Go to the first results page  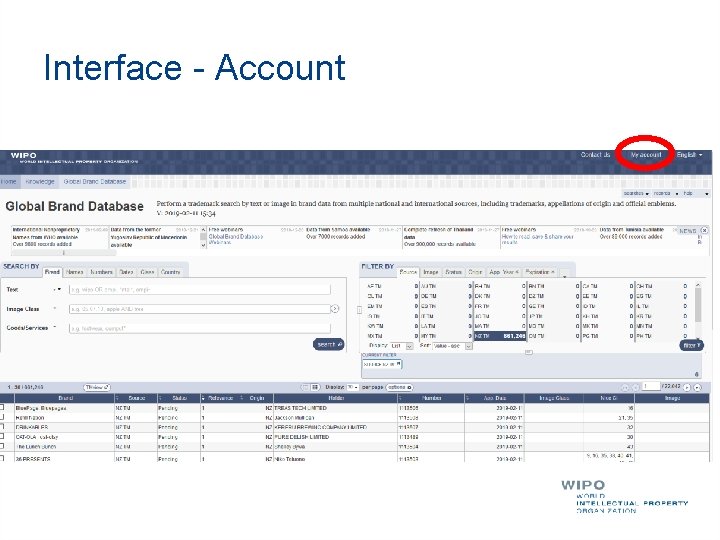(x=624, y=388)
